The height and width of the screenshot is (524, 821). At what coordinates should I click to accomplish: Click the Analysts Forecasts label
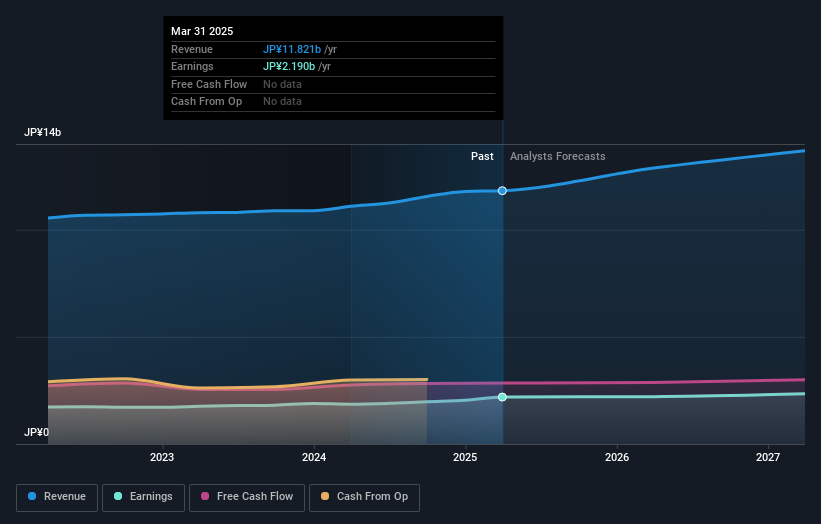point(558,156)
